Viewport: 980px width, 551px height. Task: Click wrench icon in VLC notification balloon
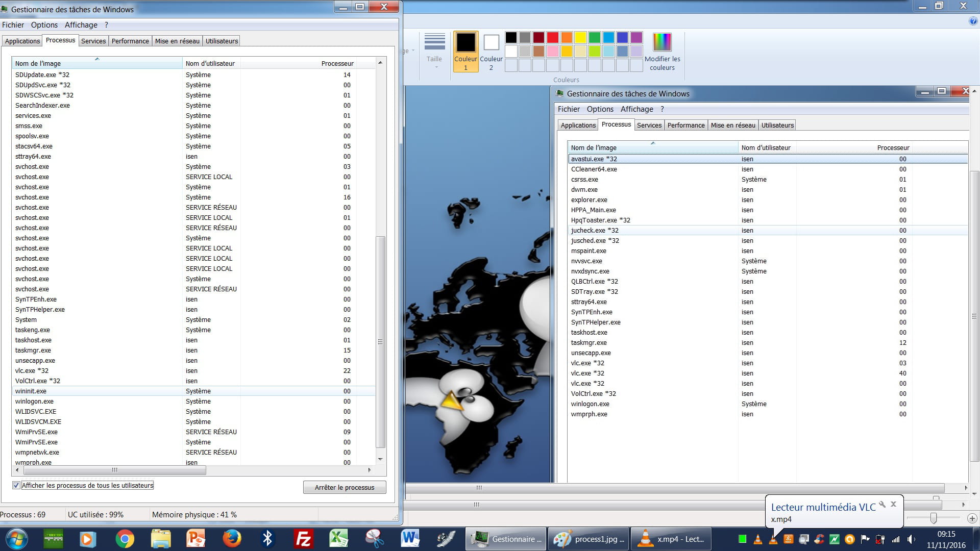click(x=882, y=505)
